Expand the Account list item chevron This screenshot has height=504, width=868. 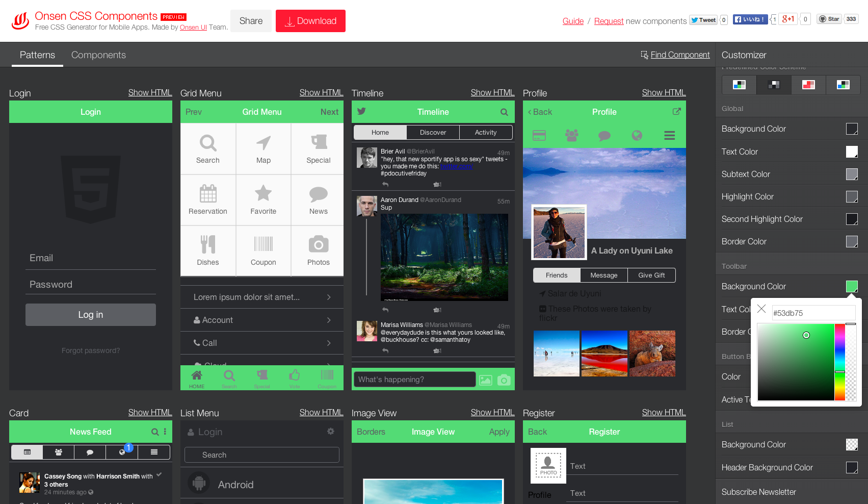point(329,320)
